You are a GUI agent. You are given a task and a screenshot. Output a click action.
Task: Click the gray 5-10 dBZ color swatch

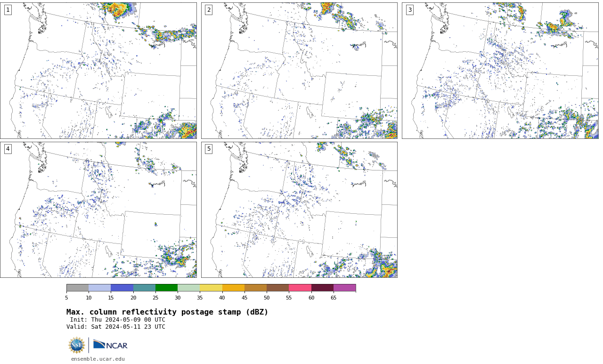[x=77, y=288]
